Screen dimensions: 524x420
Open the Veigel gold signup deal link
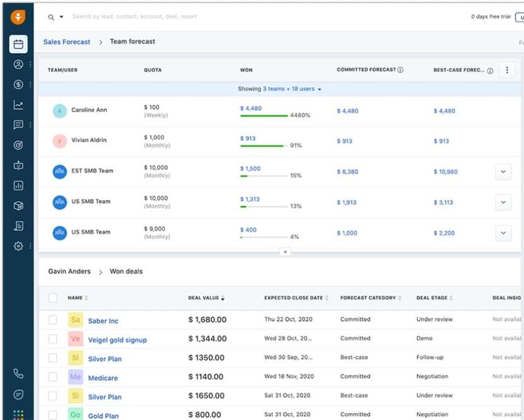point(117,339)
